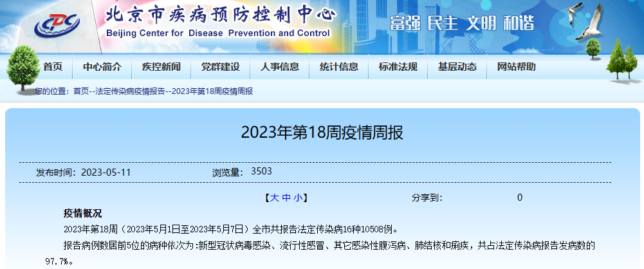Click the article title 2023年第18周疫情周报
Screen dimensions: 644x269
[322, 133]
